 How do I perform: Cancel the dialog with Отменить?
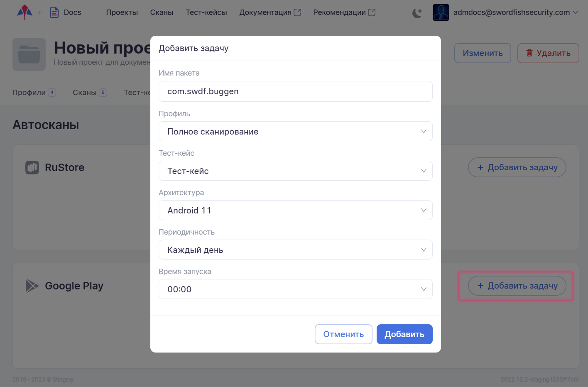click(343, 334)
